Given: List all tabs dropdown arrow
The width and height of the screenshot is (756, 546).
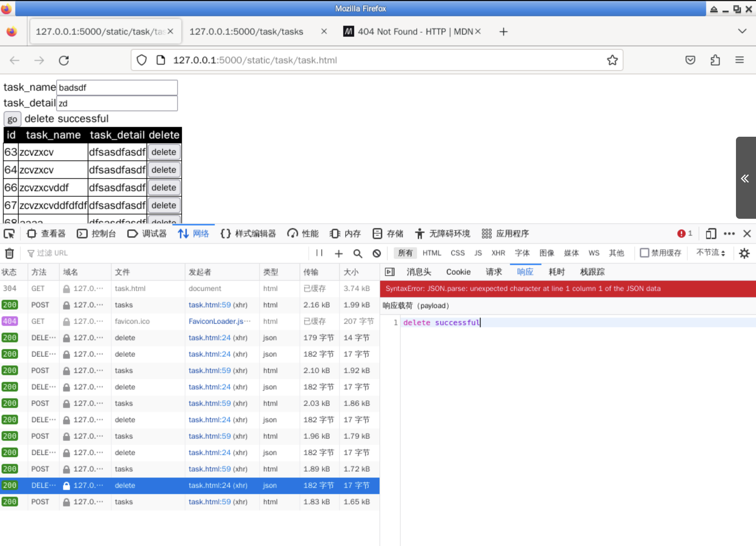Looking at the screenshot, I should pyautogui.click(x=742, y=31).
